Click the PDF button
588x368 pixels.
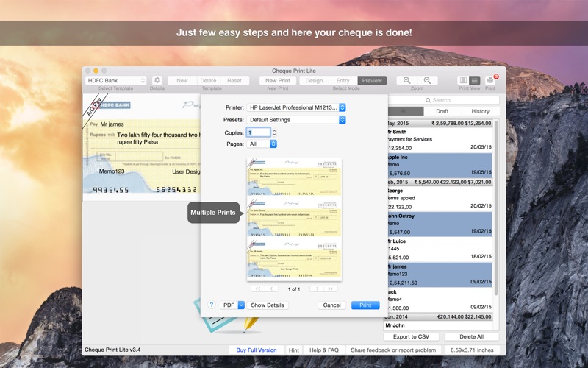pos(229,305)
